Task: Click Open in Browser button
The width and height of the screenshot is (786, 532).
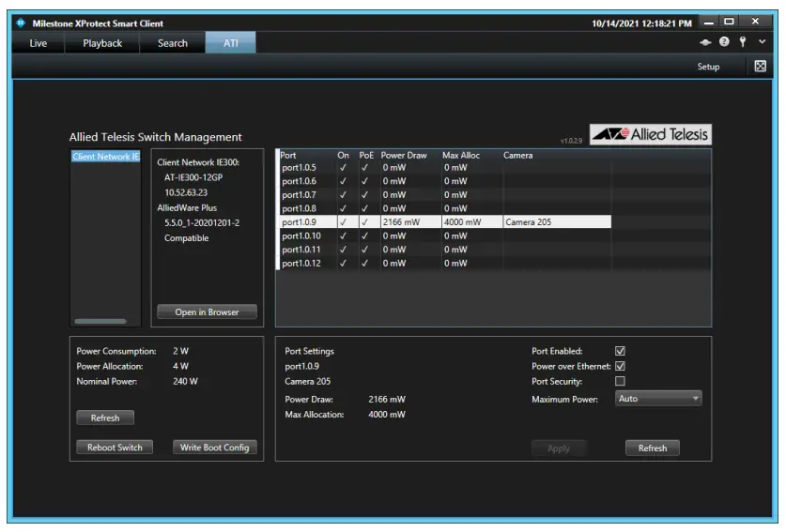Action: coord(207,312)
